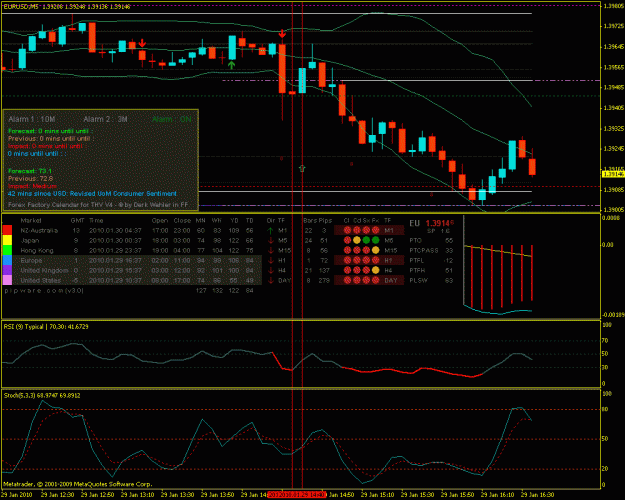Click the United States market row name

[x=41, y=280]
